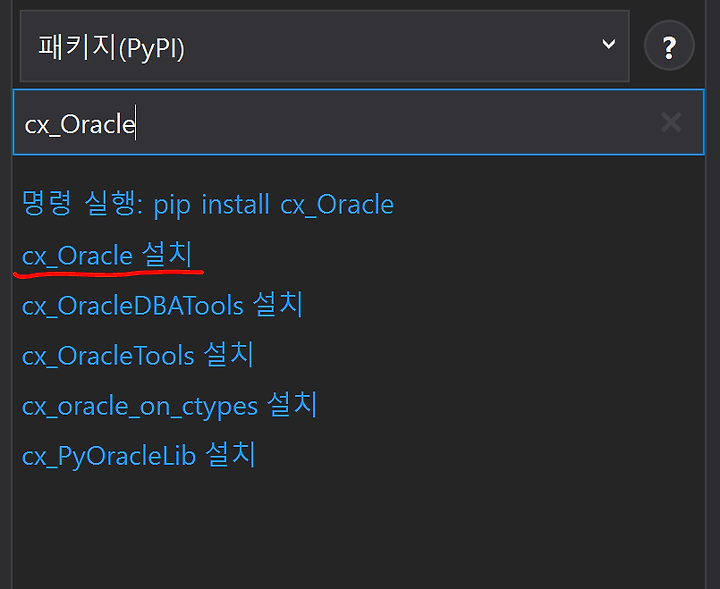Select the OracleTools result in list
The width and height of the screenshot is (720, 589).
click(x=137, y=355)
